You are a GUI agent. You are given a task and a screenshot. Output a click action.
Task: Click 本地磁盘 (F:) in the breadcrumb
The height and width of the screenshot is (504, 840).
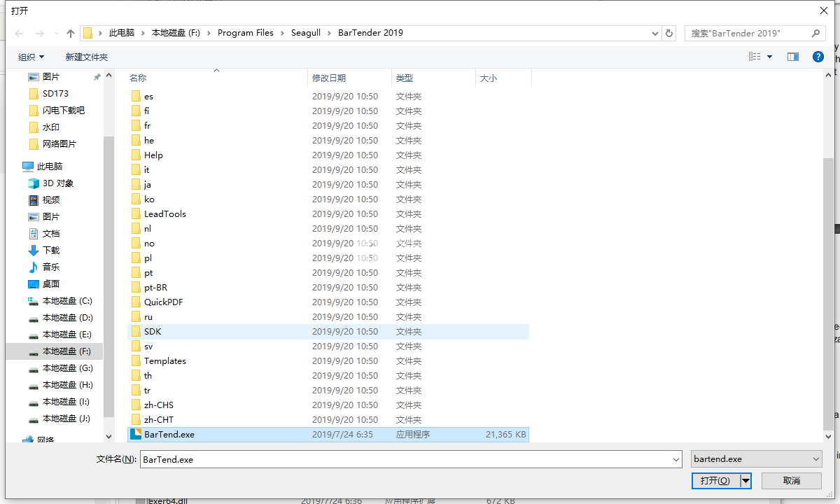point(176,33)
